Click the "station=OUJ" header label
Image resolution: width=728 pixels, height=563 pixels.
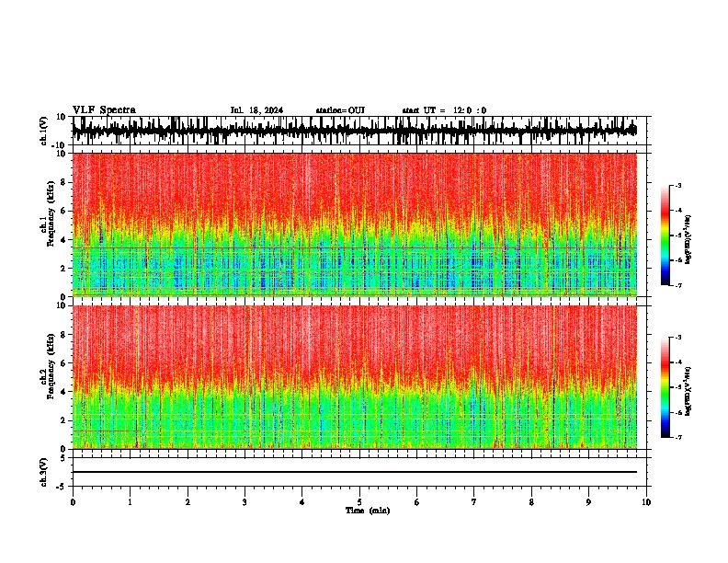[x=340, y=110]
